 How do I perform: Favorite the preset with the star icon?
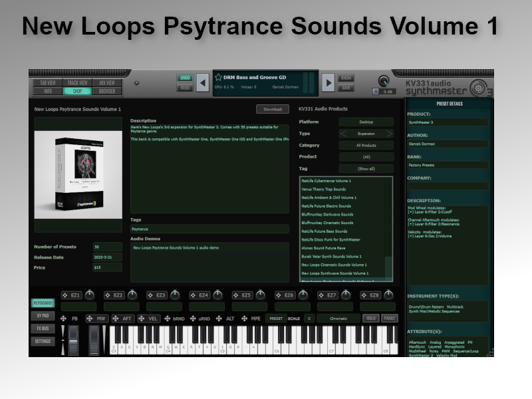218,77
